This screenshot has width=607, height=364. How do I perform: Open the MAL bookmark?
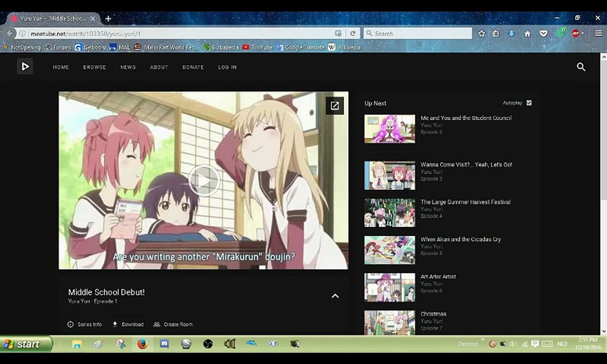pyautogui.click(x=120, y=47)
